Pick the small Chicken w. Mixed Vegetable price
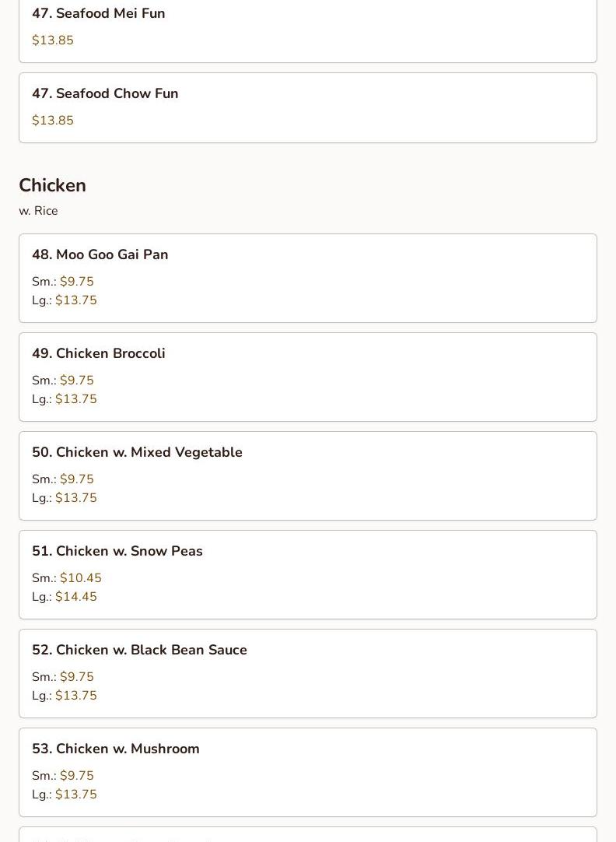The image size is (616, 842). pyautogui.click(x=76, y=479)
